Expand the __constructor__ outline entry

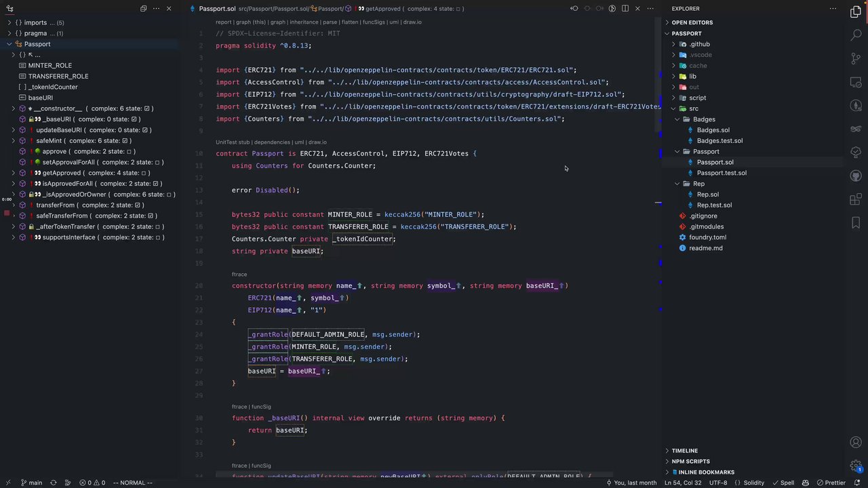14,108
